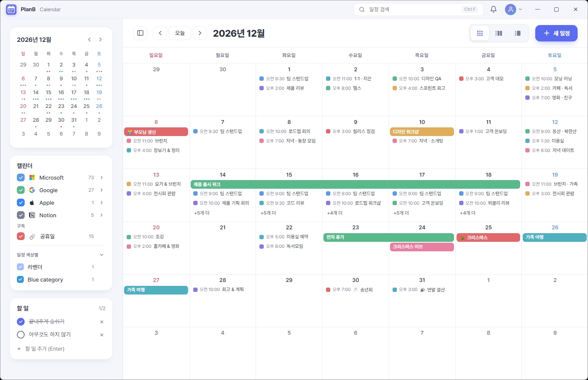This screenshot has width=588, height=380.
Task: Open 제품 출시 위크 event bar
Action: (x=355, y=184)
